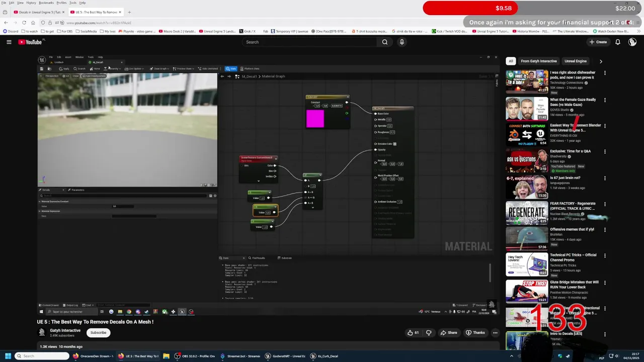The width and height of the screenshot is (644, 362).
Task: Open 'Is 67 just brain rot?' thumbnail
Action: [x=527, y=187]
